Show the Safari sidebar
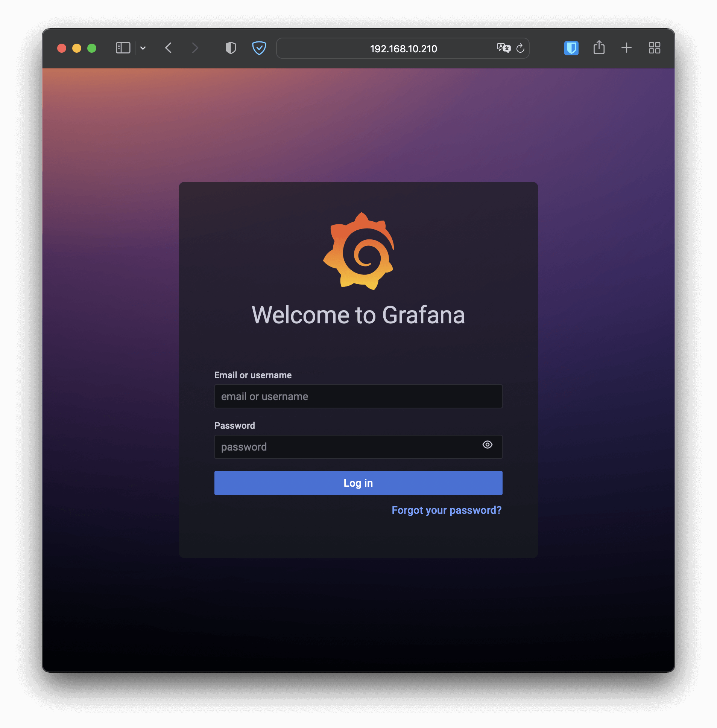717x728 pixels. pyautogui.click(x=123, y=48)
